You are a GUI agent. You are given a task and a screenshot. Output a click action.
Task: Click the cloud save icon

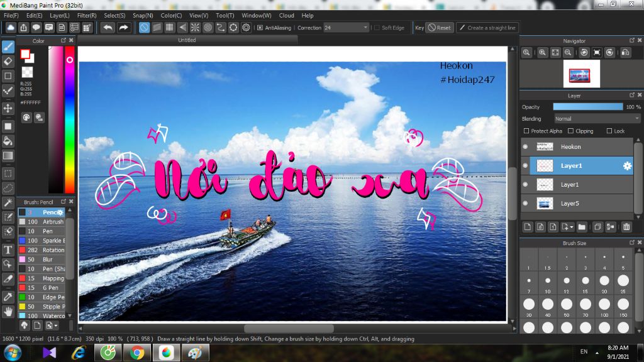coord(11,28)
